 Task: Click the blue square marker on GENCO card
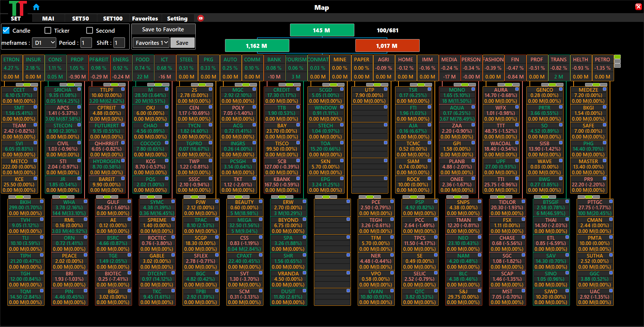pyautogui.click(x=561, y=89)
